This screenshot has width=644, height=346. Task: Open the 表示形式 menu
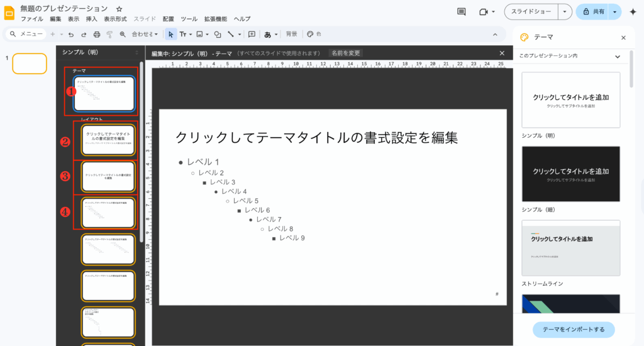pos(115,19)
